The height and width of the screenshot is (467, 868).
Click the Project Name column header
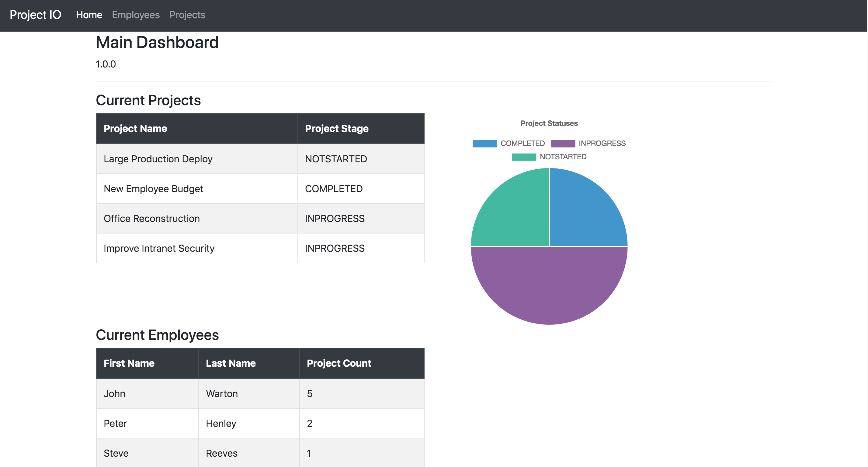coord(135,128)
